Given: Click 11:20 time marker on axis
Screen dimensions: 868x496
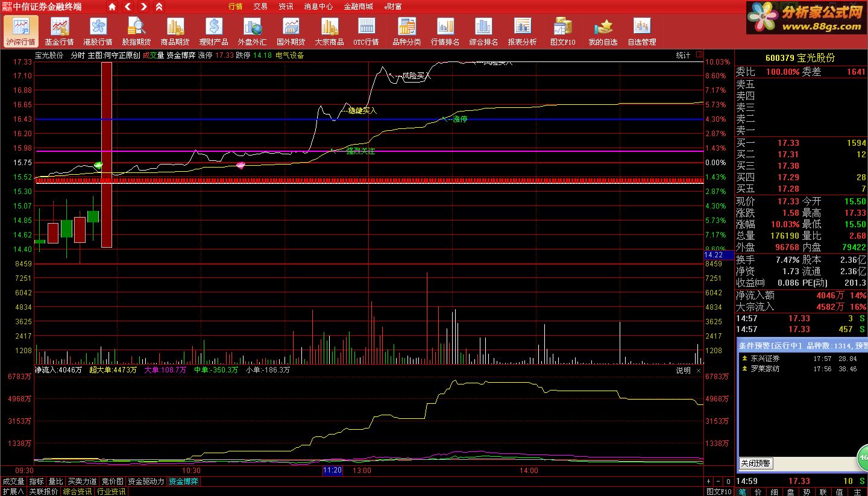Looking at the screenshot, I should (x=332, y=470).
